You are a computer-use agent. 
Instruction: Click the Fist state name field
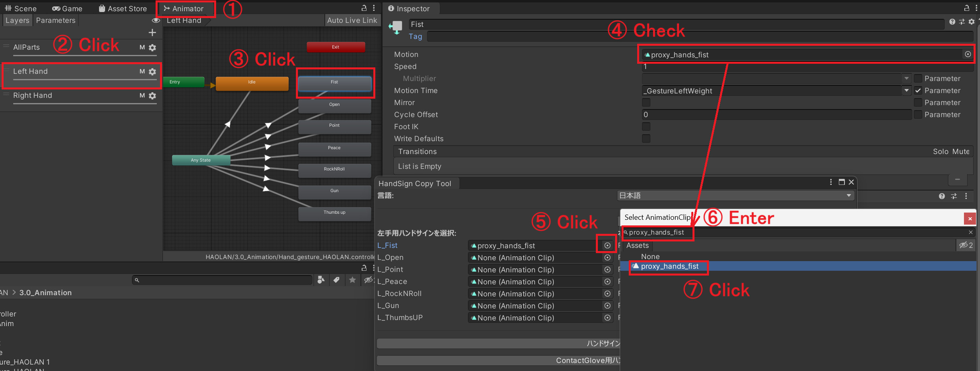coord(676,24)
